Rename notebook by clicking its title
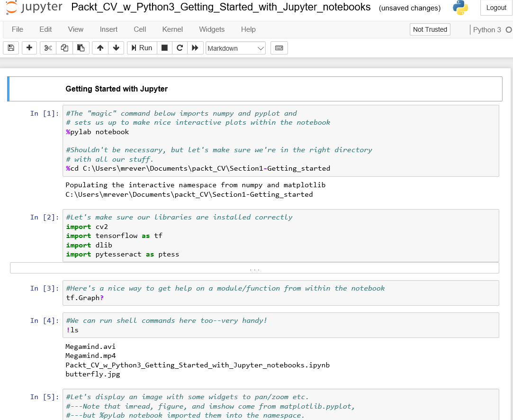Viewport: 513px width, 420px height. pos(221,7)
